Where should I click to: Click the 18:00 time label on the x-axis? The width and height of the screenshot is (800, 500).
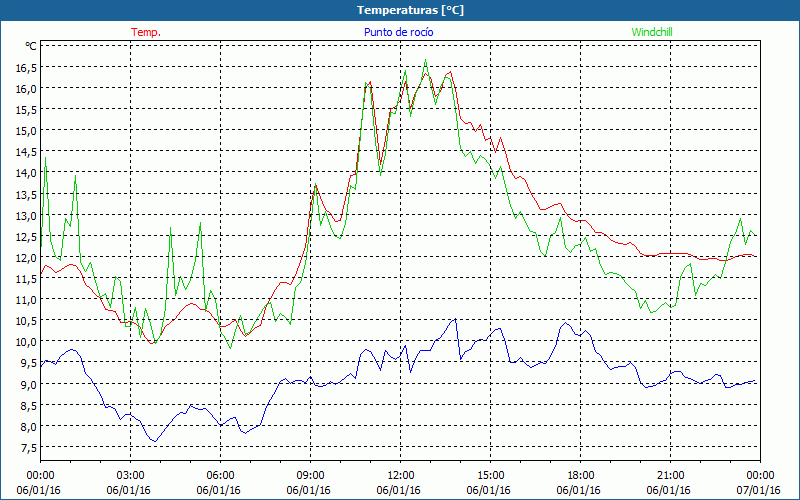pyautogui.click(x=581, y=476)
